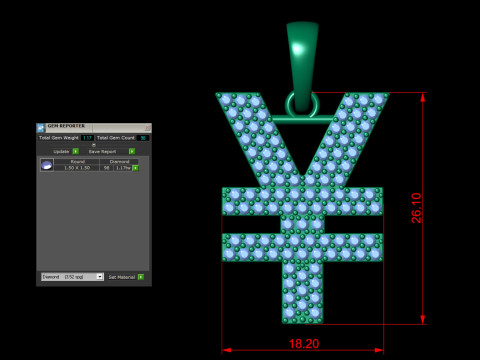Click the 18.20 width dimension label
Image resolution: width=480 pixels, height=360 pixels.
click(304, 344)
